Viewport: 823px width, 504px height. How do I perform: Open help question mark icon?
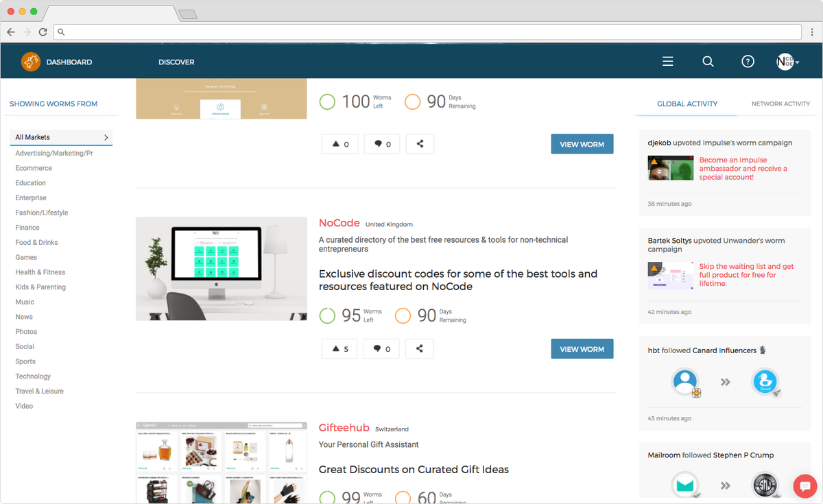tap(748, 62)
